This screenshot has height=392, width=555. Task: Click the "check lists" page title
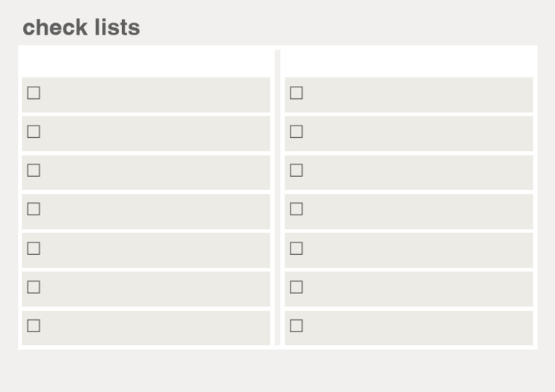tap(81, 27)
